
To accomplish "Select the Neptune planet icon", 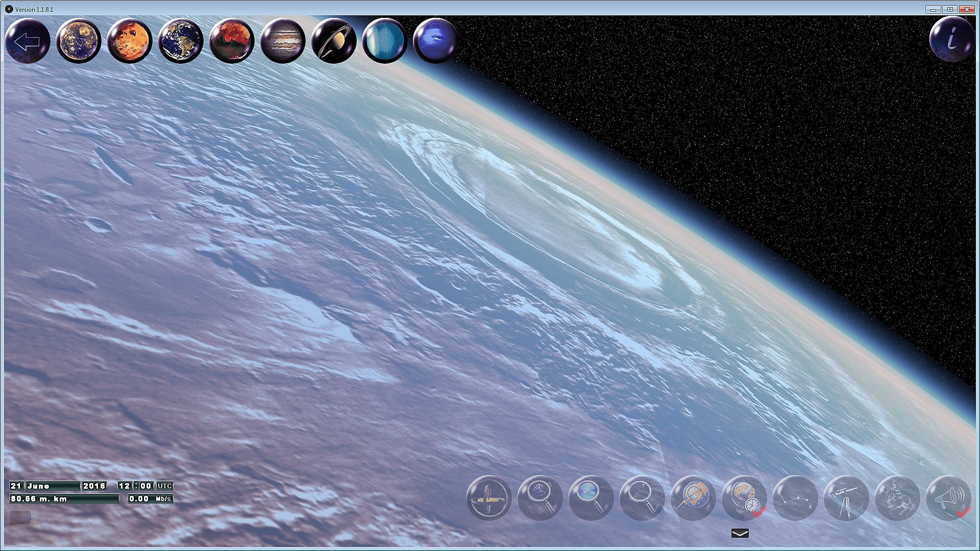I will (435, 41).
